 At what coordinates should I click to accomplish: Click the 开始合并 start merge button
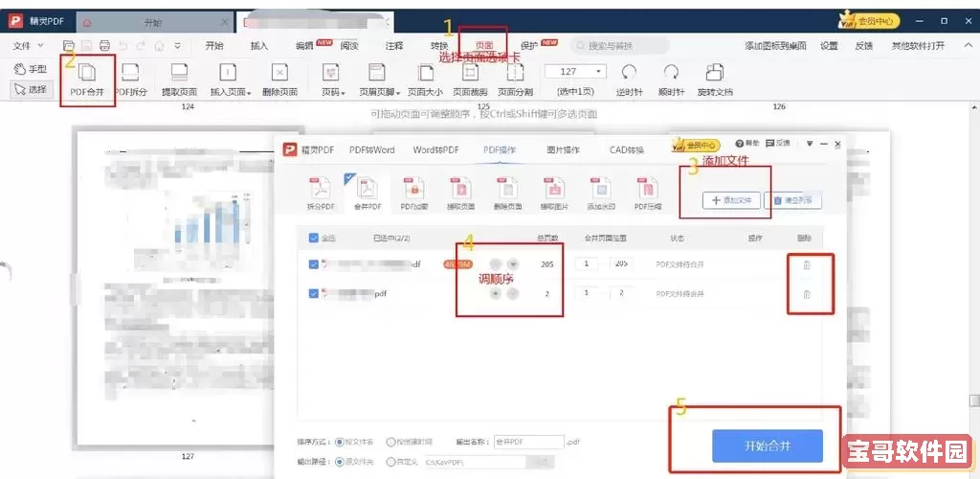[x=768, y=445]
